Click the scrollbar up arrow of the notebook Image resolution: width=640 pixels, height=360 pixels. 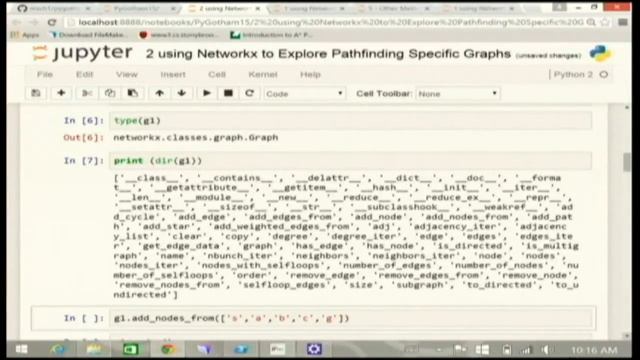pyautogui.click(x=627, y=107)
